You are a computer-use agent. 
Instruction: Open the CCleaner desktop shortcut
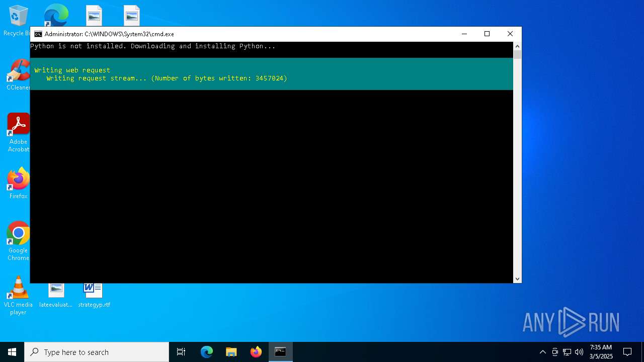[x=18, y=74]
